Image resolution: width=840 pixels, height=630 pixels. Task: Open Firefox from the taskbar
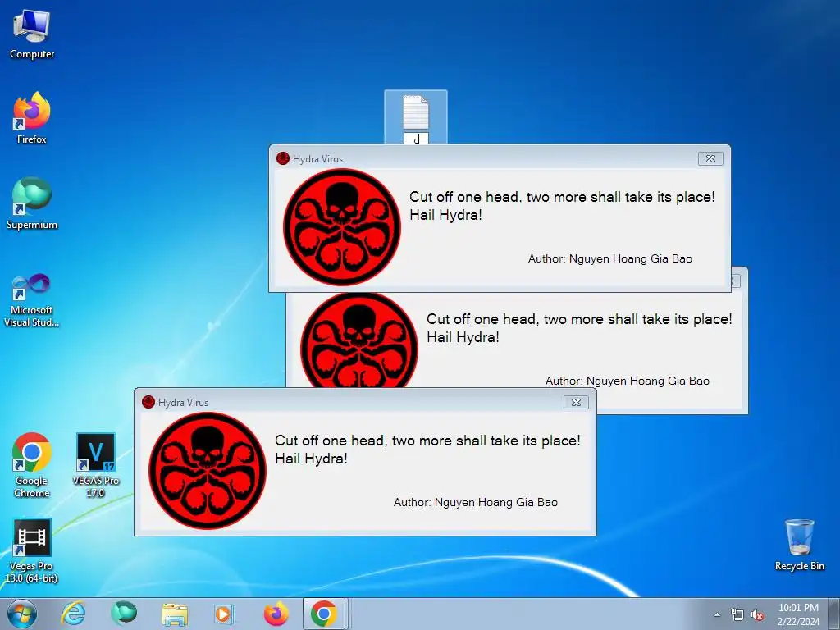(x=276, y=614)
